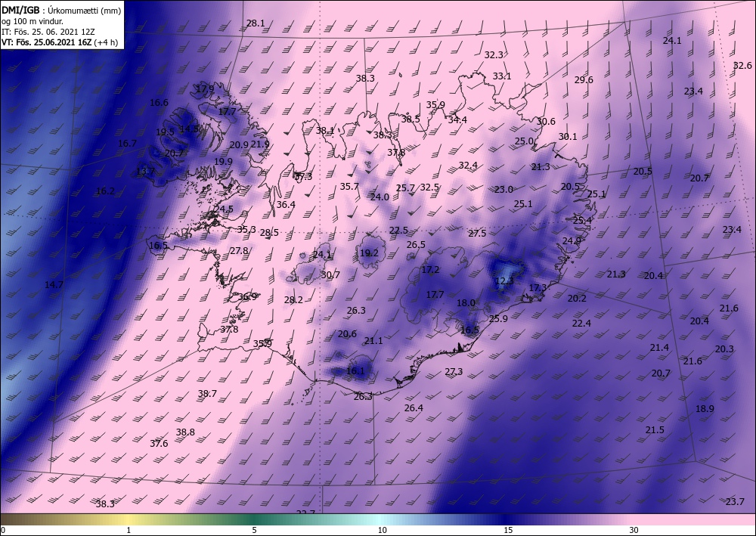Click the 24.0 value on the map
Screen dimensions: 756x536
point(380,197)
